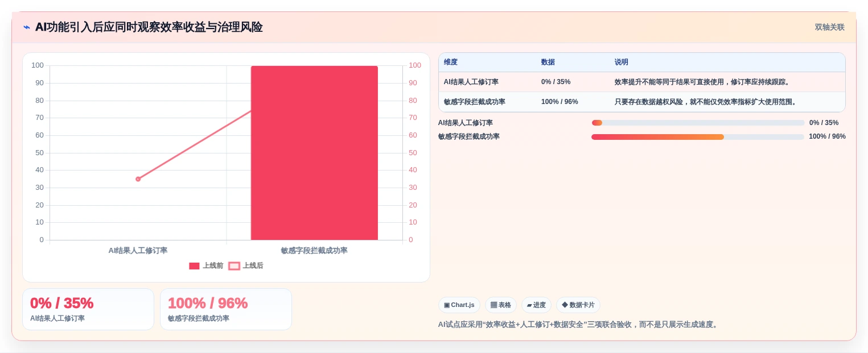868x353 pixels.
Task: Click the 100% / 96% cell in the table
Action: point(560,102)
